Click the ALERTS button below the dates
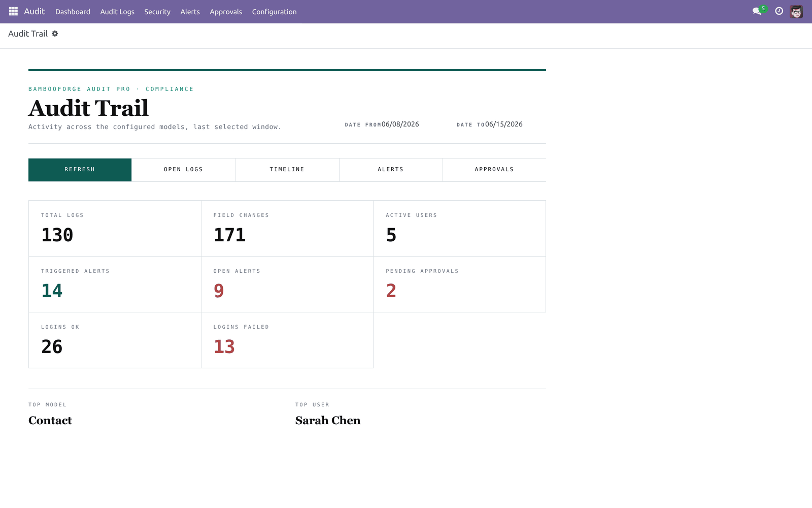 tap(391, 170)
